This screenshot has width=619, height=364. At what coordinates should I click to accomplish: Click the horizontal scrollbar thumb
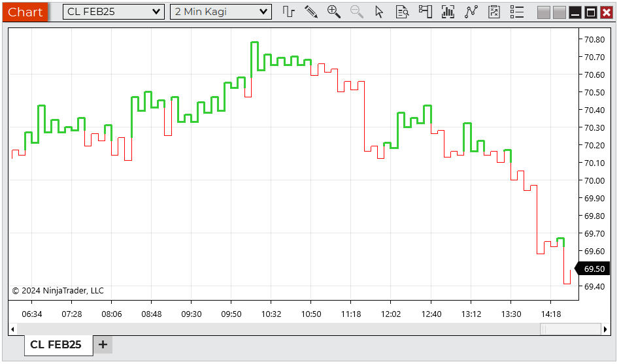[x=569, y=329]
